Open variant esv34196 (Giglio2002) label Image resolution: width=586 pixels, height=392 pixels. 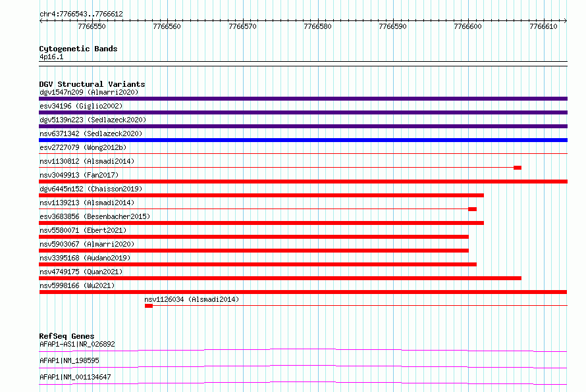coord(81,106)
